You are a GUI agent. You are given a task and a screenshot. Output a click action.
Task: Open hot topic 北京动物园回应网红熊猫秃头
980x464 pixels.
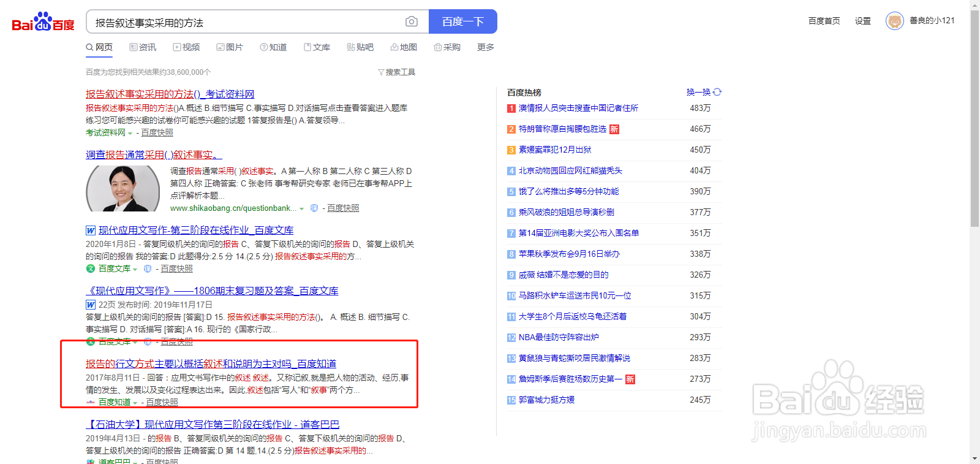tap(570, 170)
